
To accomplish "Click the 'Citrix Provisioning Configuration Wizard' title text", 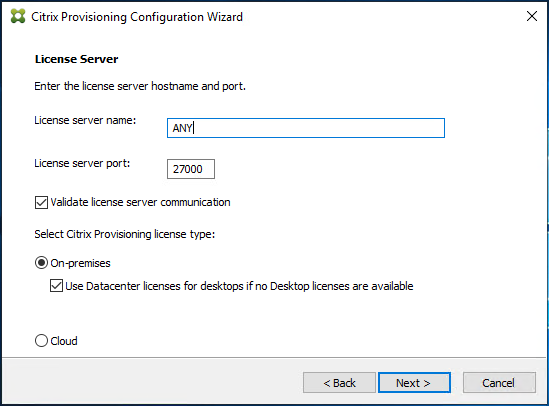I will pyautogui.click(x=137, y=17).
